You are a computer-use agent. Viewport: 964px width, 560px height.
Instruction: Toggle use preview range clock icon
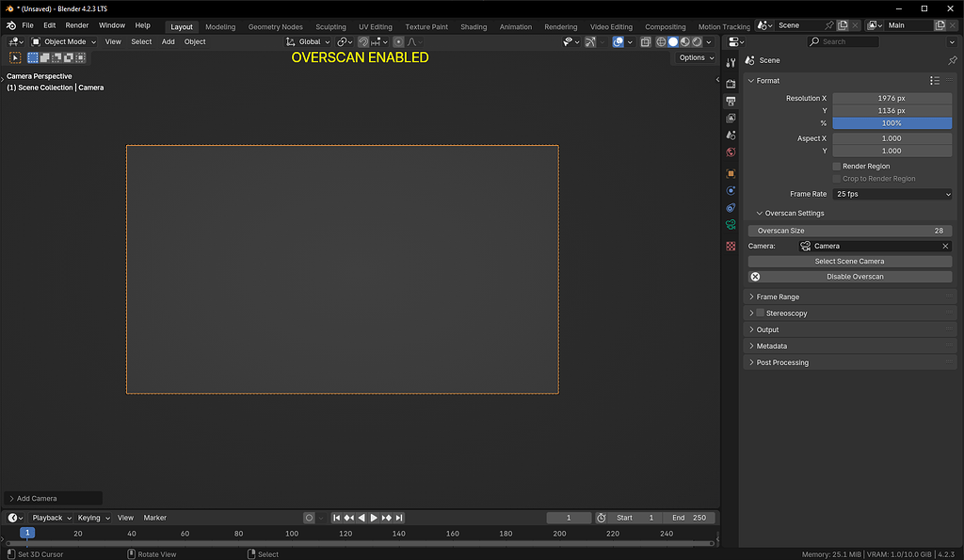[602, 518]
